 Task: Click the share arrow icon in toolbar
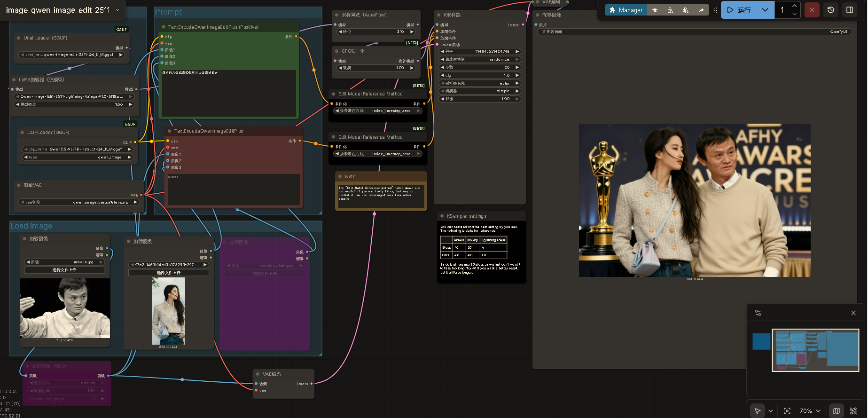pos(701,10)
